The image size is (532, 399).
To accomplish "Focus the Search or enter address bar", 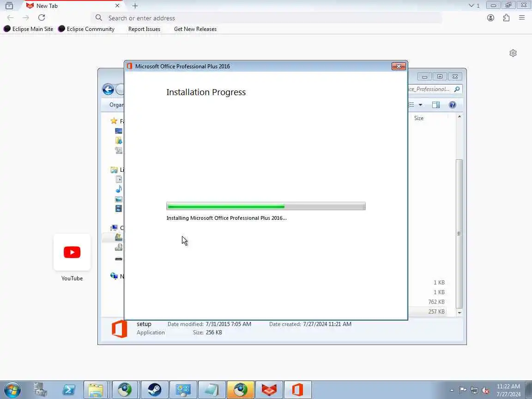I will 266,18.
